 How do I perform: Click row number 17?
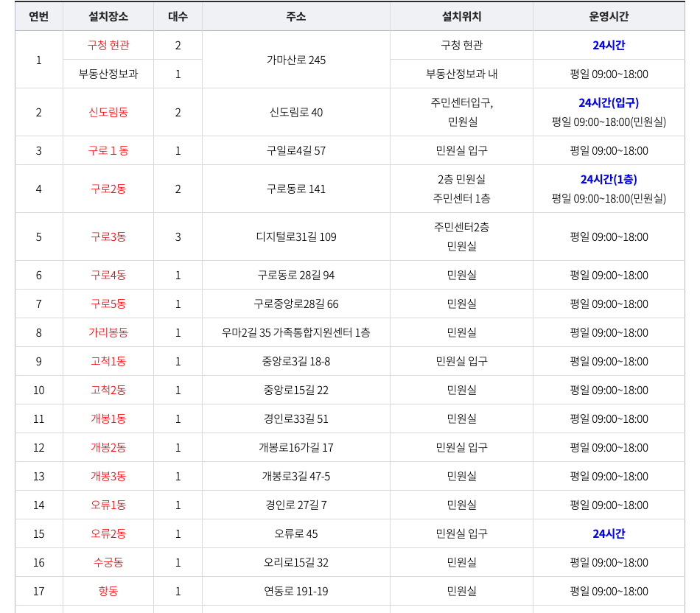tap(39, 591)
